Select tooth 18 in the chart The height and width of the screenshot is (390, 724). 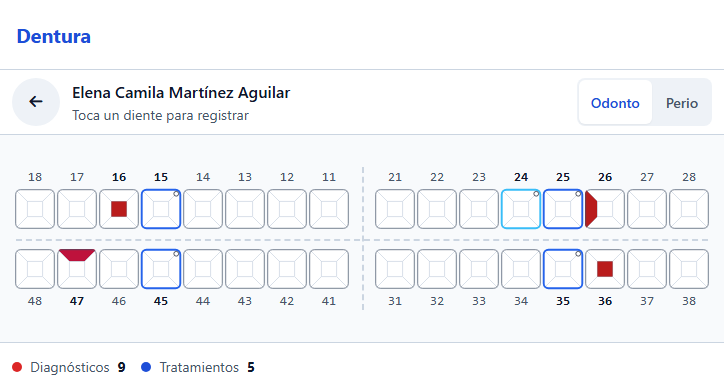pyautogui.click(x=35, y=209)
